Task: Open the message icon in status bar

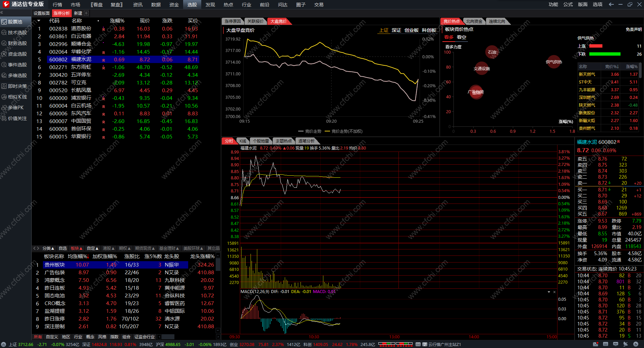Action: 615,344
